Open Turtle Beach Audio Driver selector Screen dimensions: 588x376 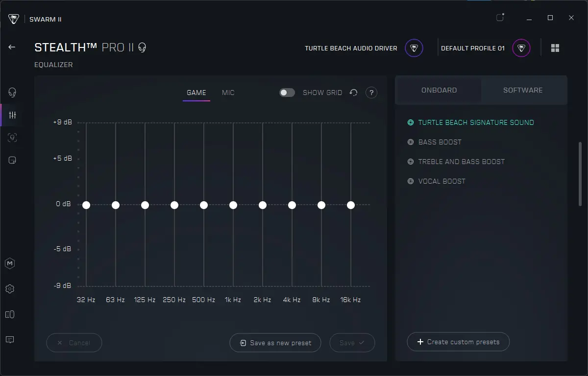point(364,48)
